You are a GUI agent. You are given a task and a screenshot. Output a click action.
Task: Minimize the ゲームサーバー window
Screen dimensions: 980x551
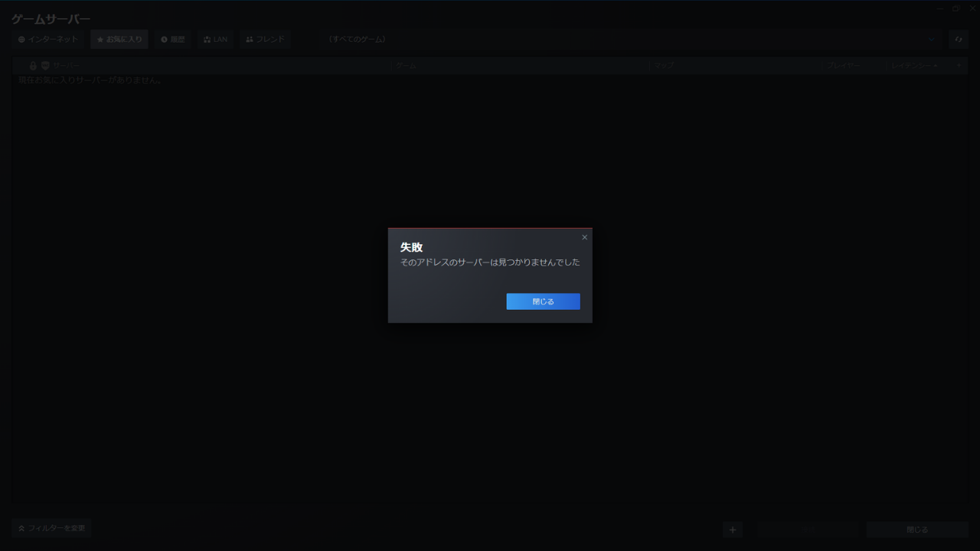click(x=940, y=8)
